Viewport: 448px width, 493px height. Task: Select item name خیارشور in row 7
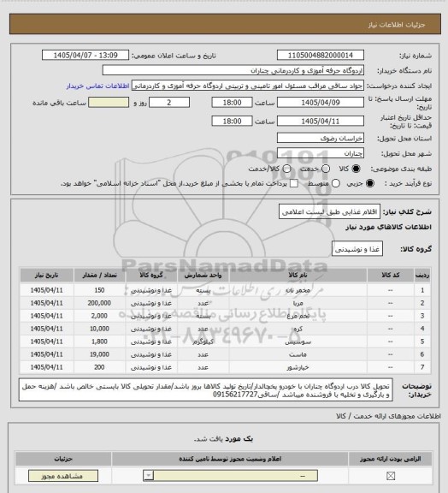click(x=298, y=367)
